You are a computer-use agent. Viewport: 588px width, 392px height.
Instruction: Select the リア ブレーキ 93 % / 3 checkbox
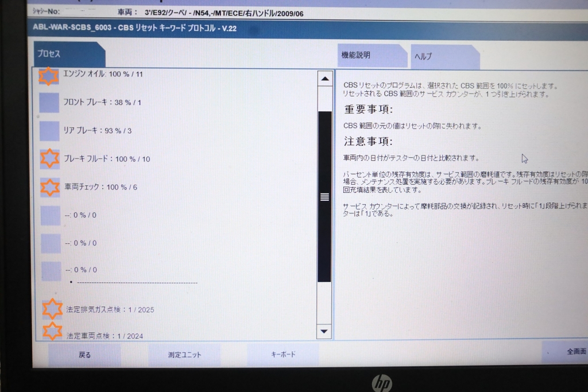click(x=49, y=131)
